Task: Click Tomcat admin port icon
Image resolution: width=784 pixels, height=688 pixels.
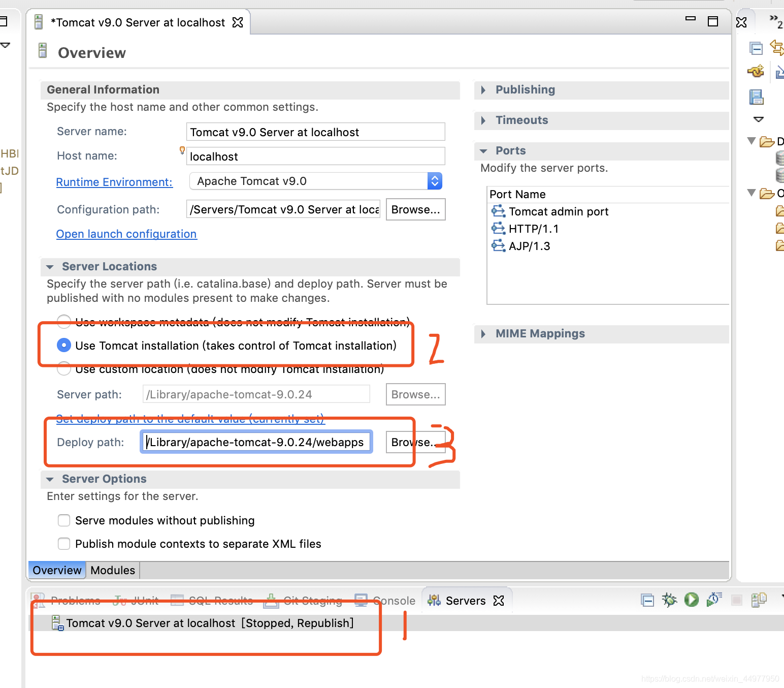Action: point(499,211)
